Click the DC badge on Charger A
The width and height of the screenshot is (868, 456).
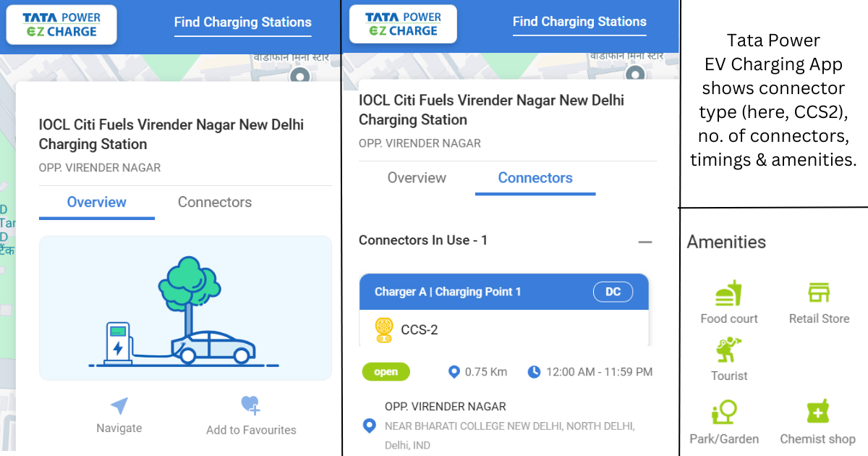(x=613, y=292)
